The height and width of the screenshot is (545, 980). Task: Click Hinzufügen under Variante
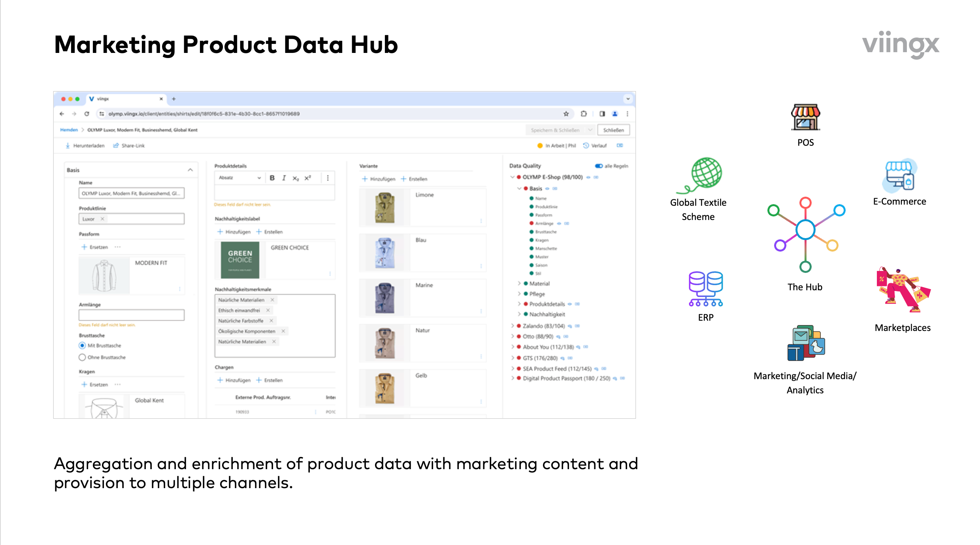point(379,179)
